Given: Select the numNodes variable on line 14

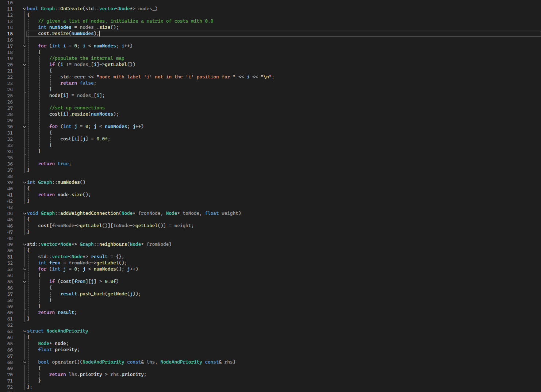Looking at the screenshot, I should (x=60, y=27).
